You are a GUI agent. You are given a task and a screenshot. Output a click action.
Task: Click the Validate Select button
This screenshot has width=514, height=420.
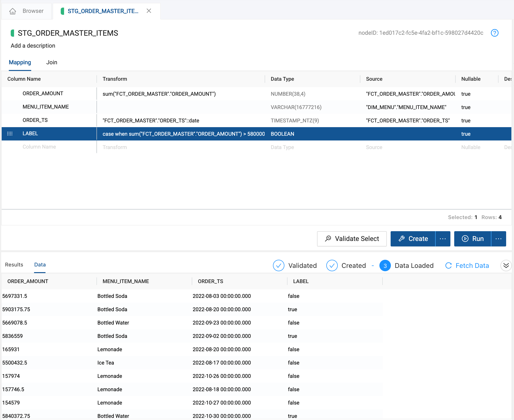(352, 239)
